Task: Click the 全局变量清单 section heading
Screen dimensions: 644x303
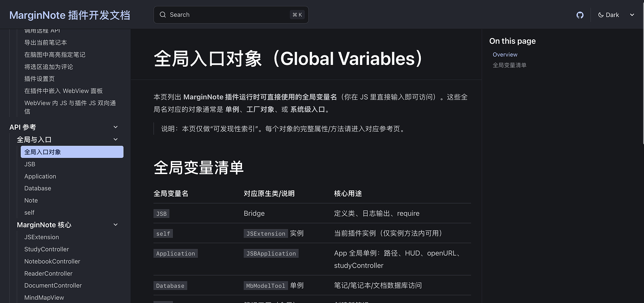Action: point(199,168)
